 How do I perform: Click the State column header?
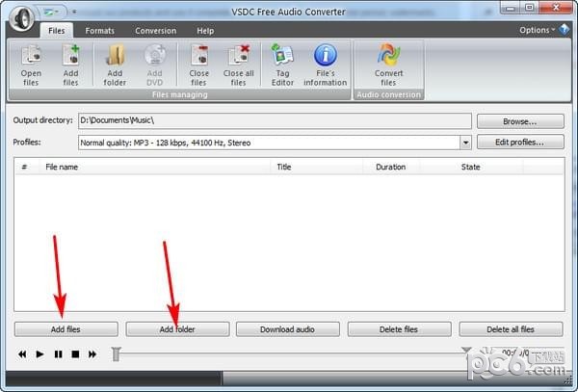click(471, 167)
